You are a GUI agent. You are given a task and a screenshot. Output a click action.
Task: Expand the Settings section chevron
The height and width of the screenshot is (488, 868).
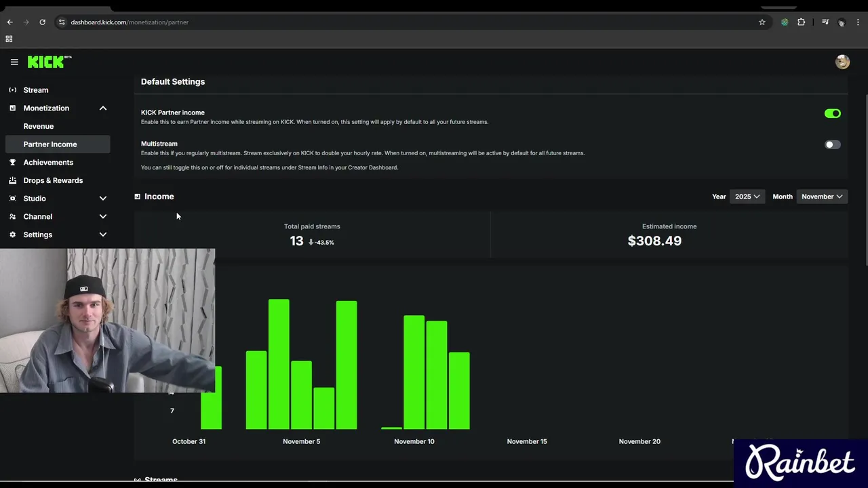point(103,235)
